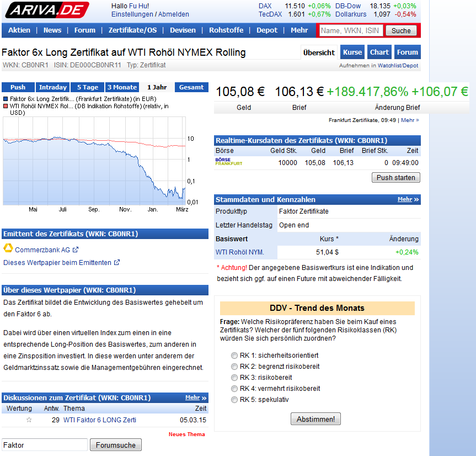Click the Basiswert Kurs 51,04 $
Image resolution: width=476 pixels, height=456 pixels.
point(327,252)
